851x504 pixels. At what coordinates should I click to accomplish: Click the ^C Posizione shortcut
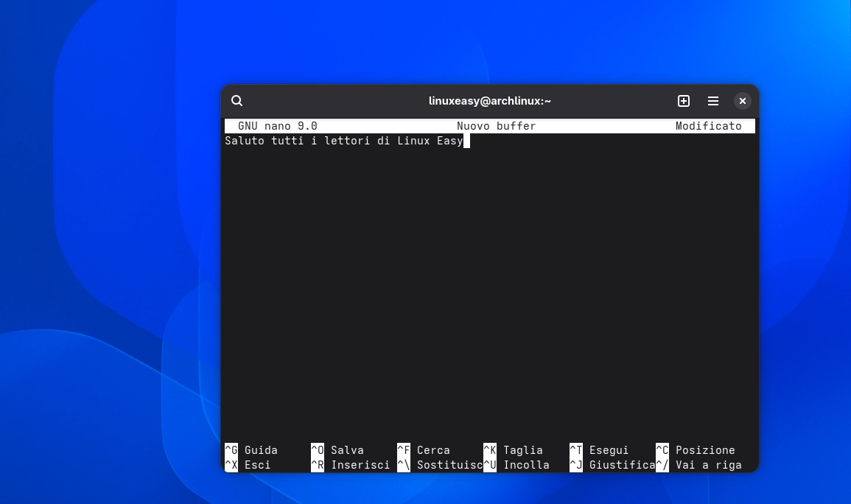click(x=696, y=450)
